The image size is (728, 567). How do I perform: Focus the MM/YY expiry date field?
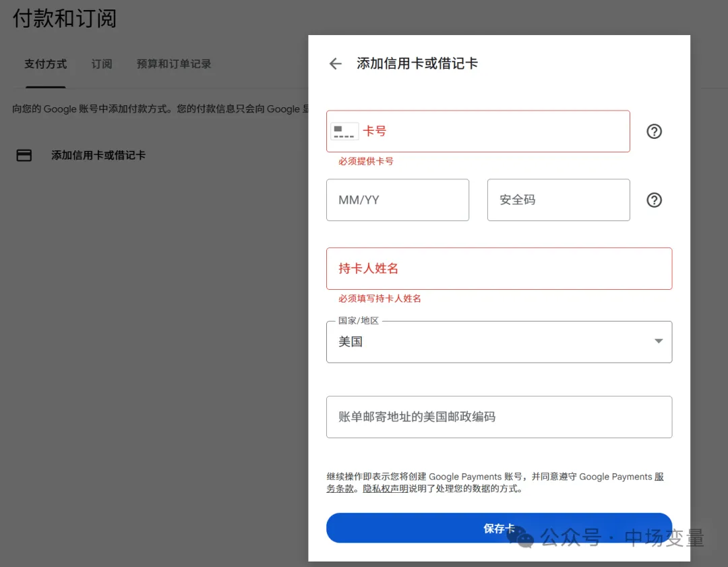coord(398,200)
